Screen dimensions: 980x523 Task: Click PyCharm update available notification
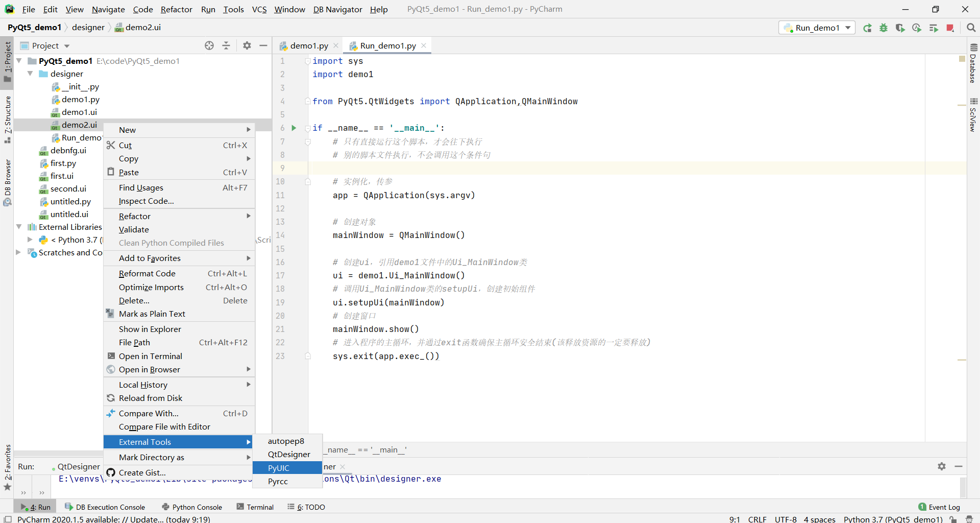[x=114, y=519]
